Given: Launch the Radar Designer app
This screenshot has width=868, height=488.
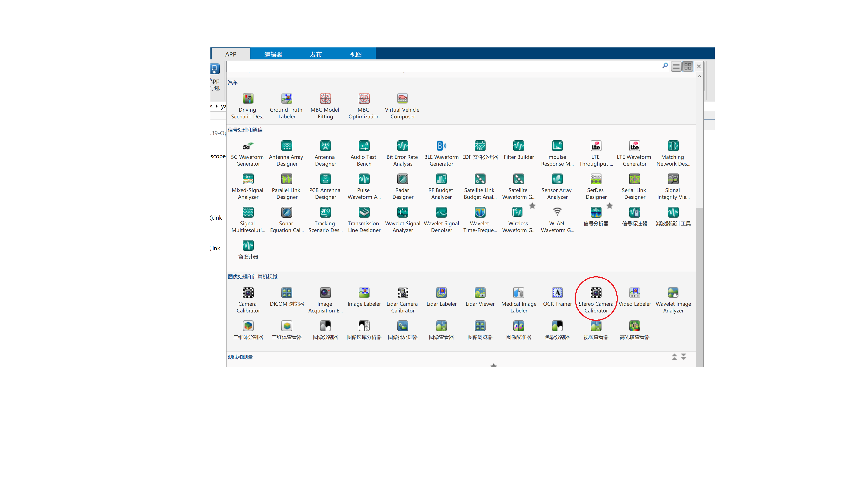Looking at the screenshot, I should click(x=402, y=180).
